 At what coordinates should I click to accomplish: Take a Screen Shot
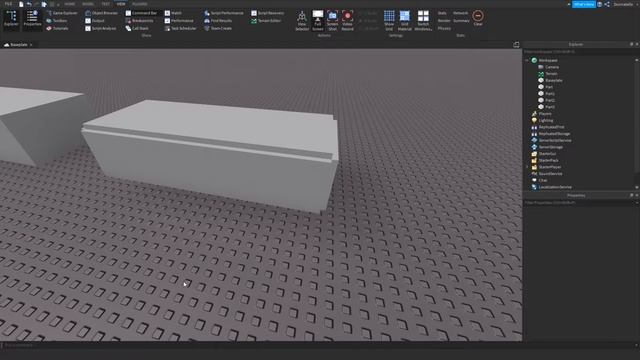pos(333,21)
